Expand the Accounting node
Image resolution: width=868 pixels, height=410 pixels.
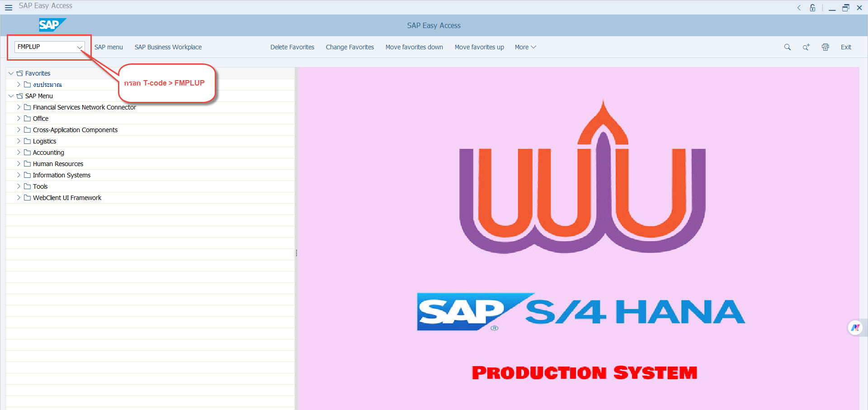coord(19,153)
